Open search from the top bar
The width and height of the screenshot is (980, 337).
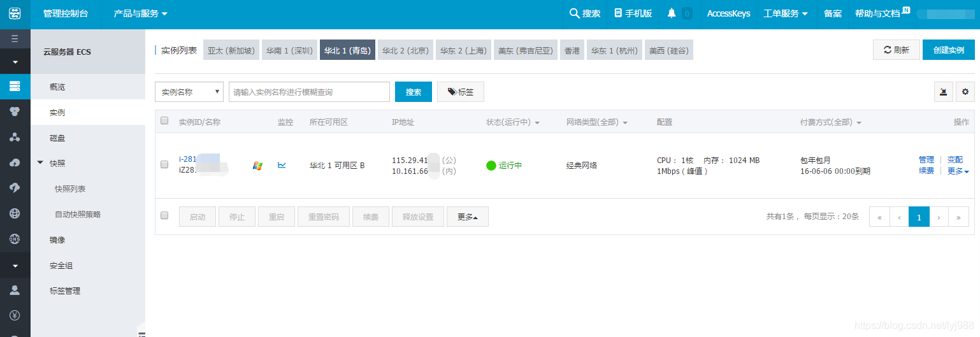coord(585,13)
